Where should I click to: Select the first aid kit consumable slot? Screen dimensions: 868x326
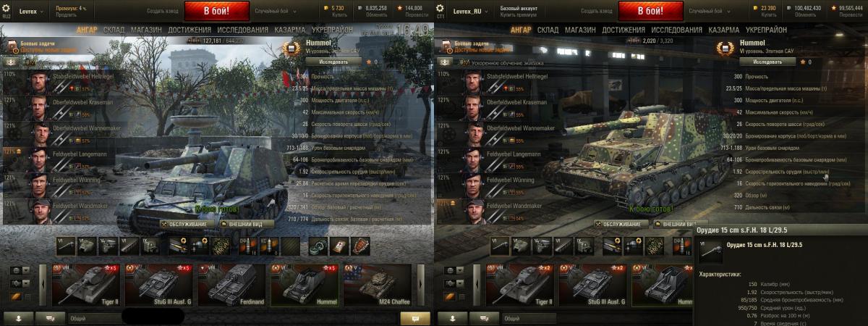coord(339,246)
